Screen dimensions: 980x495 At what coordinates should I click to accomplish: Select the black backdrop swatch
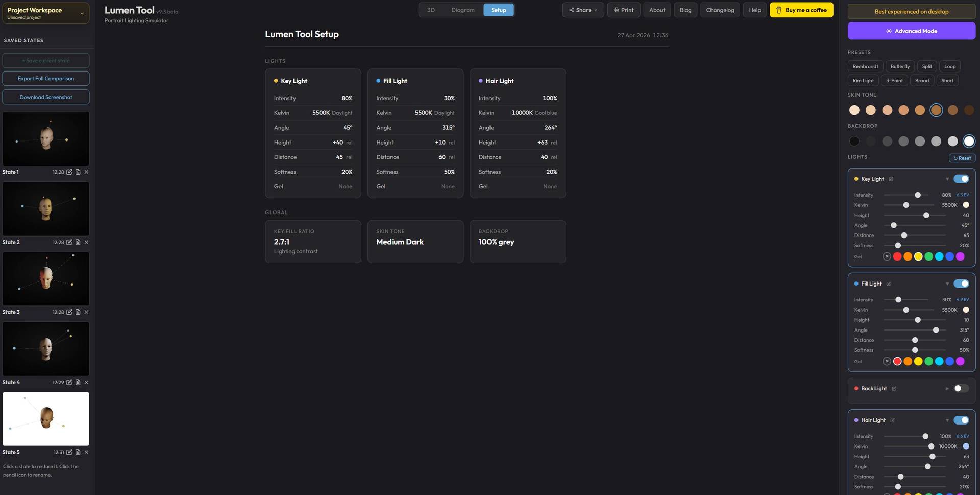(854, 142)
